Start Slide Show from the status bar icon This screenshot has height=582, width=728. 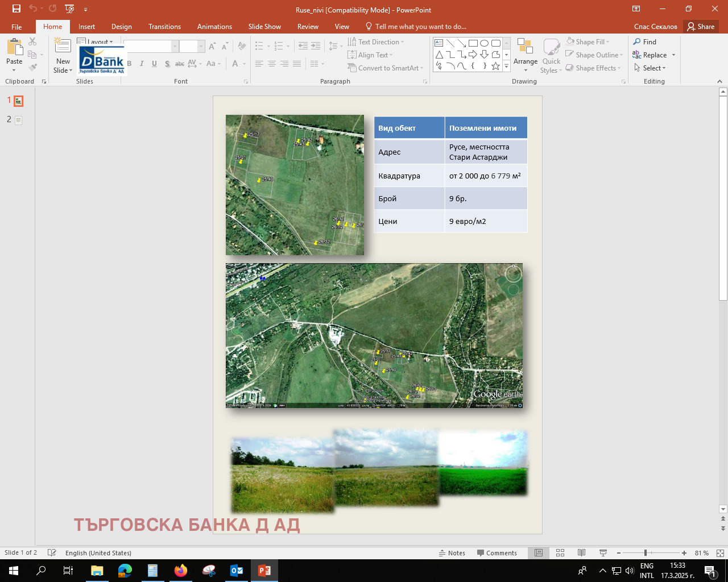[x=603, y=552]
